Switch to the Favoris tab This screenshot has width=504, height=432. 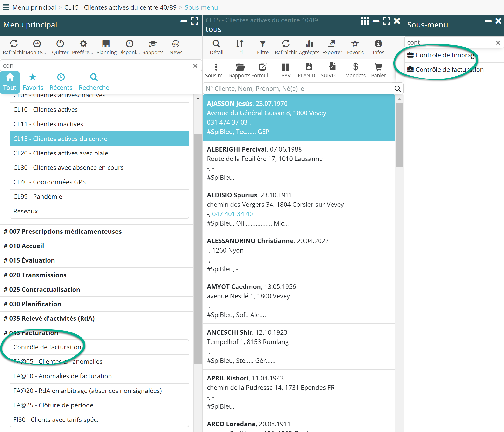33,82
